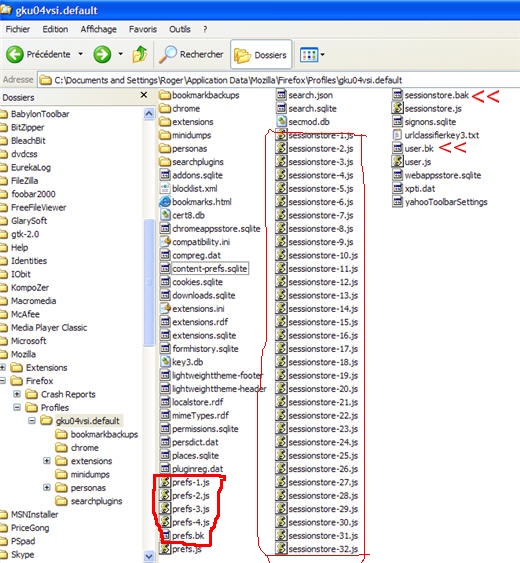Image resolution: width=520 pixels, height=563 pixels.
Task: Select the urlclassifierkey3.txt text icon
Action: [397, 135]
